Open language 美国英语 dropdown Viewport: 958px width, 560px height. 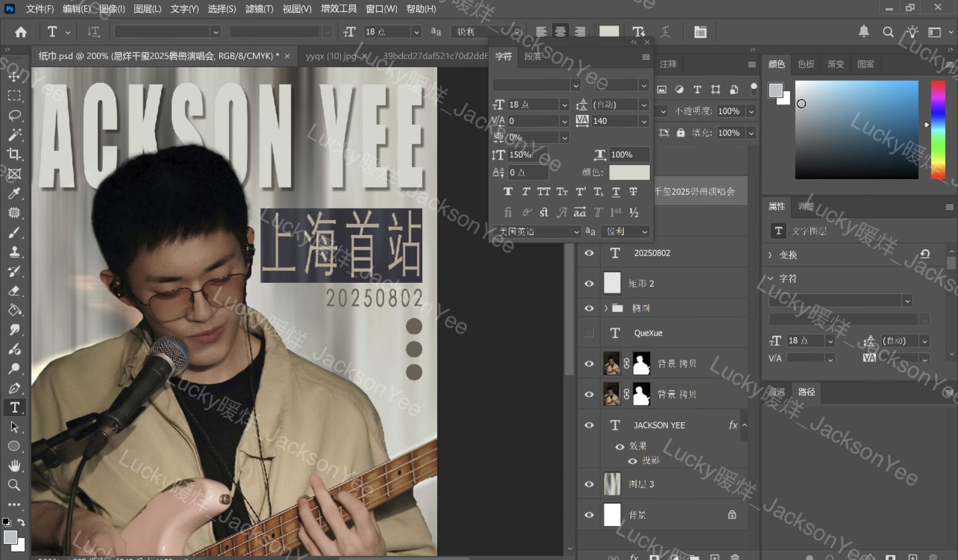coord(536,231)
